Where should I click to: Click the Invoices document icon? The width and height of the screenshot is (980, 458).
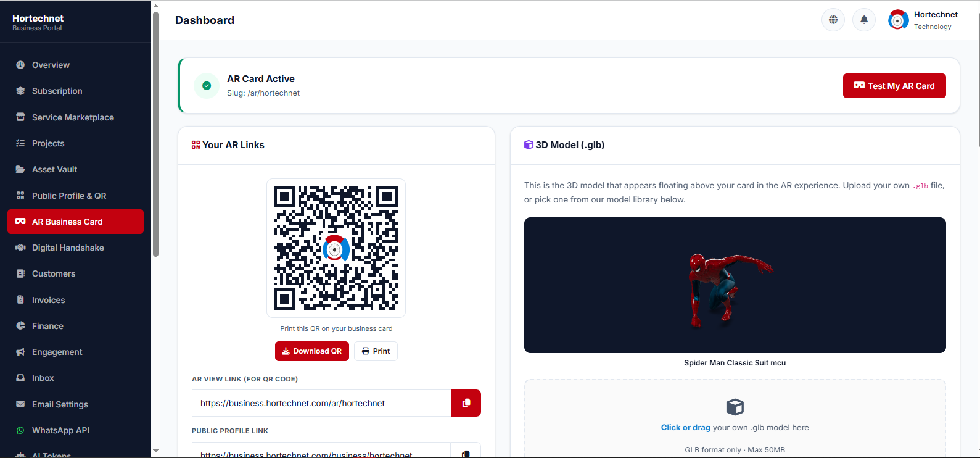tap(20, 300)
